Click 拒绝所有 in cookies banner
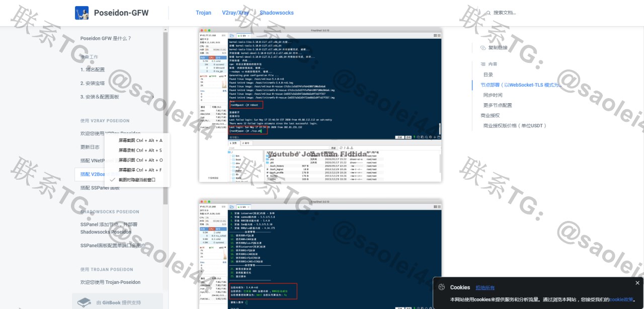 point(485,287)
